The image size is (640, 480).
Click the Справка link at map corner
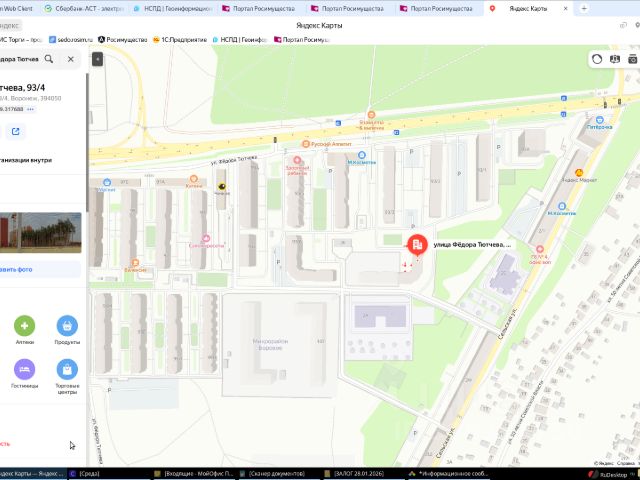pyautogui.click(x=625, y=463)
